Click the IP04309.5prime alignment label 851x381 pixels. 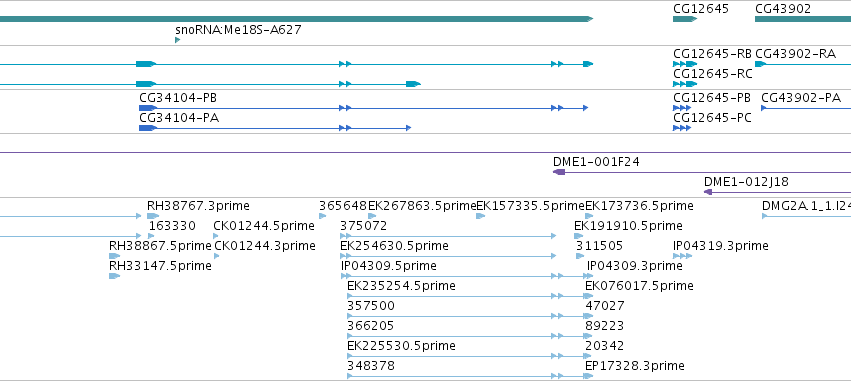coord(389,266)
